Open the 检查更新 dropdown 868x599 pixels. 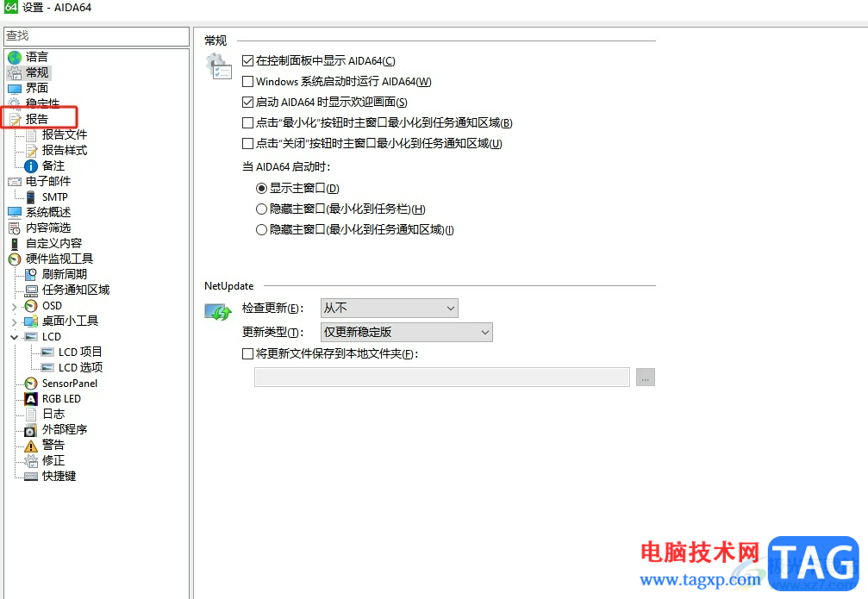(x=389, y=309)
